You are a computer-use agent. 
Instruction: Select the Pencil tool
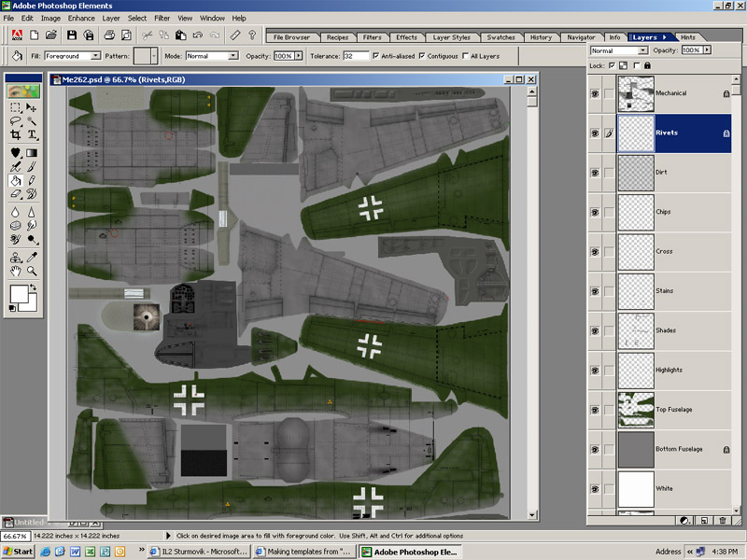[x=32, y=180]
